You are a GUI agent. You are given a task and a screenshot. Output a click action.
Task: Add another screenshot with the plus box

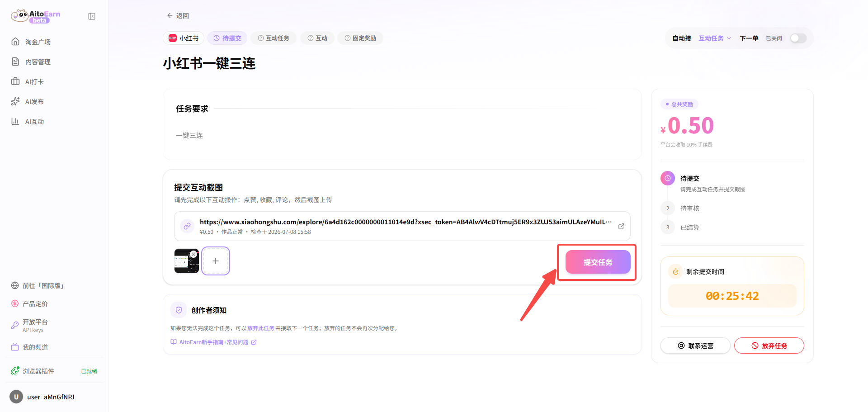point(216,261)
